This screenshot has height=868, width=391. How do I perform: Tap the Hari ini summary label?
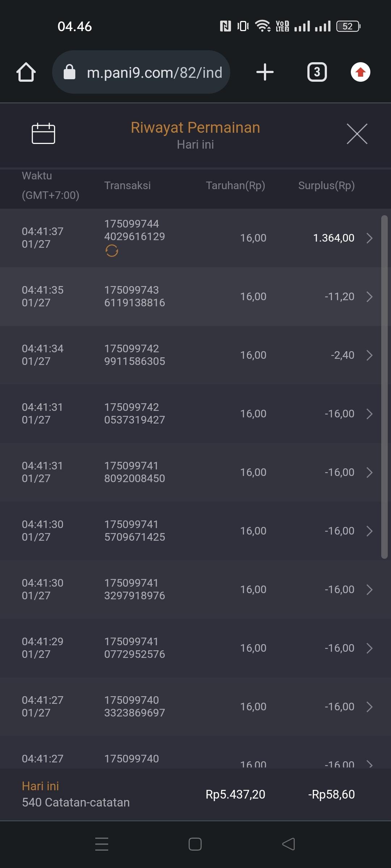pos(41,786)
